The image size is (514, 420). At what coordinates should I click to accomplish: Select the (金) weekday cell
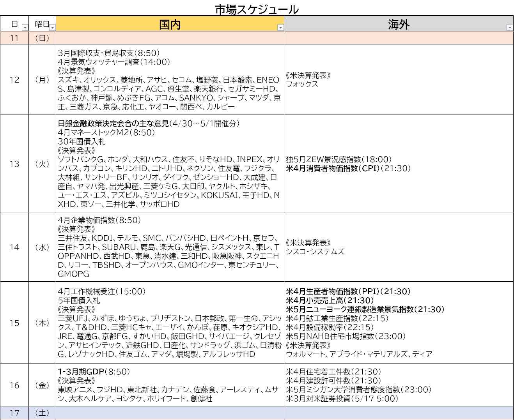click(42, 385)
